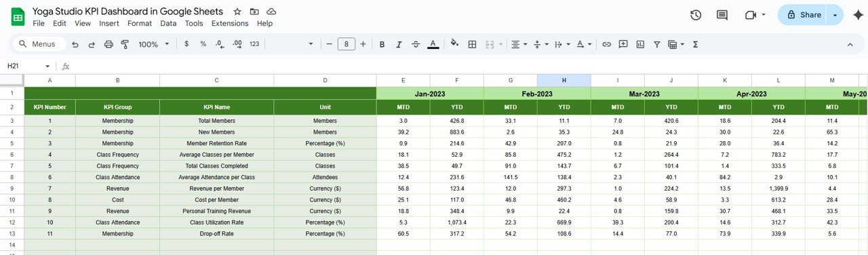Viewport: 868px width, 255px height.
Task: Open the comments panel icon
Action: coord(722,15)
